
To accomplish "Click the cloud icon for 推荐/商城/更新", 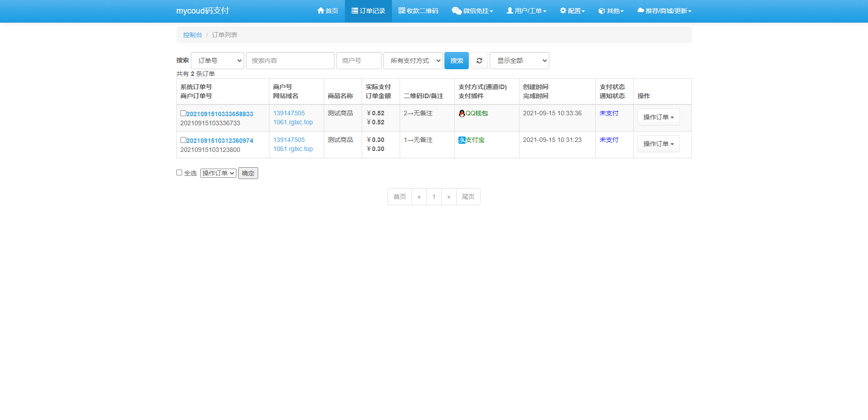I will point(640,10).
